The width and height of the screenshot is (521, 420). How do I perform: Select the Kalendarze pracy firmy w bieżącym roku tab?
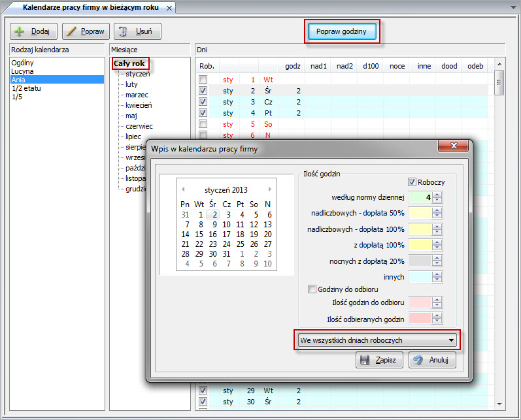tap(91, 7)
